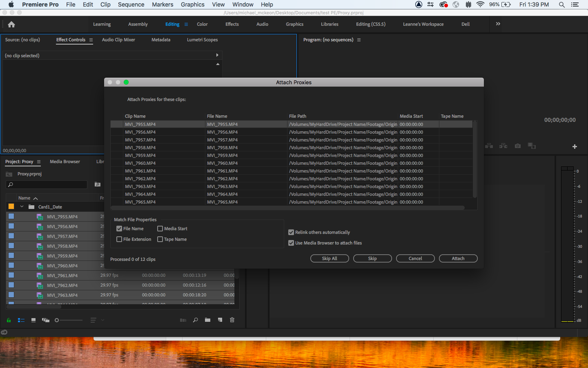
Task: Click the Creative Cloud status icon at bottom left
Action: (4, 332)
